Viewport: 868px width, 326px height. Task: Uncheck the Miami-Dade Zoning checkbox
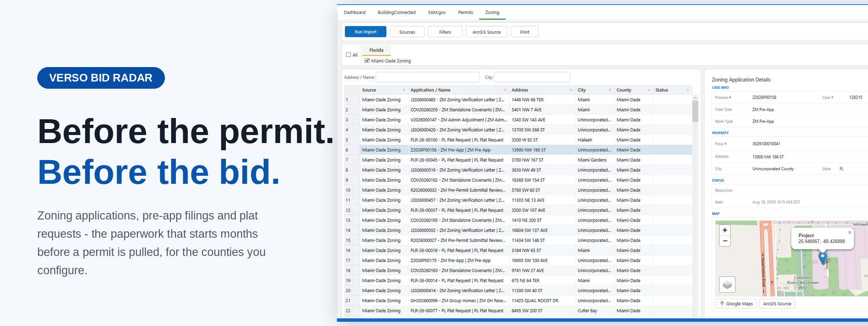tap(367, 61)
